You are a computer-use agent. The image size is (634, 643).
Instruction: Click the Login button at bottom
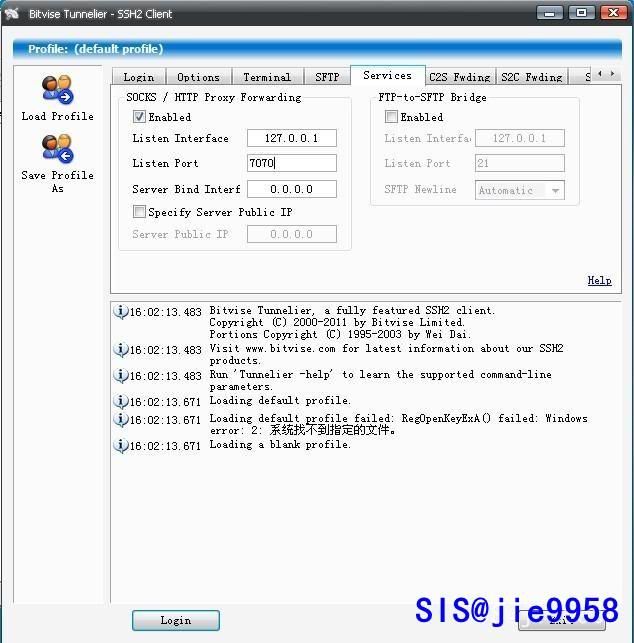pyautogui.click(x=176, y=620)
